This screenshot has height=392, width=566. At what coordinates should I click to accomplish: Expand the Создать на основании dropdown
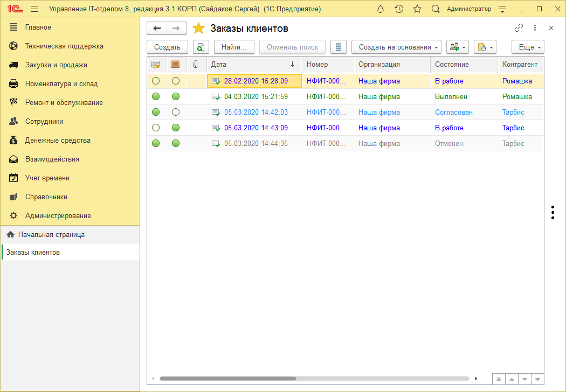click(396, 47)
